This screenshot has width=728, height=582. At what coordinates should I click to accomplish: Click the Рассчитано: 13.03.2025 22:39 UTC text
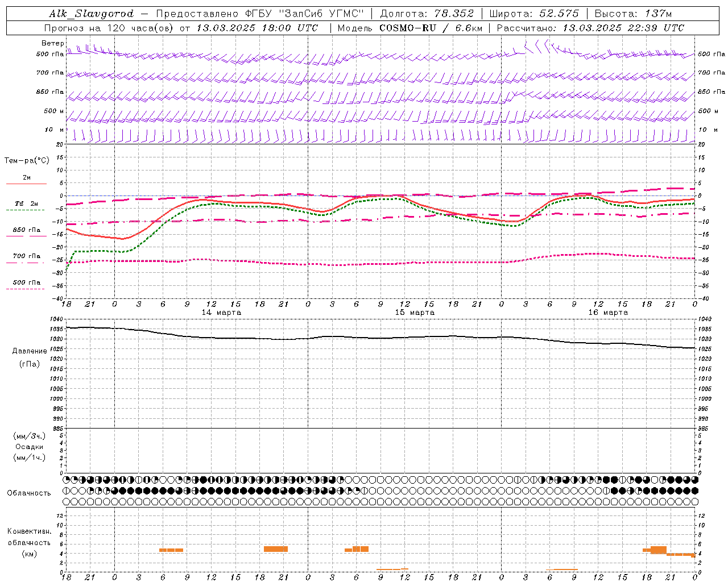pos(590,28)
